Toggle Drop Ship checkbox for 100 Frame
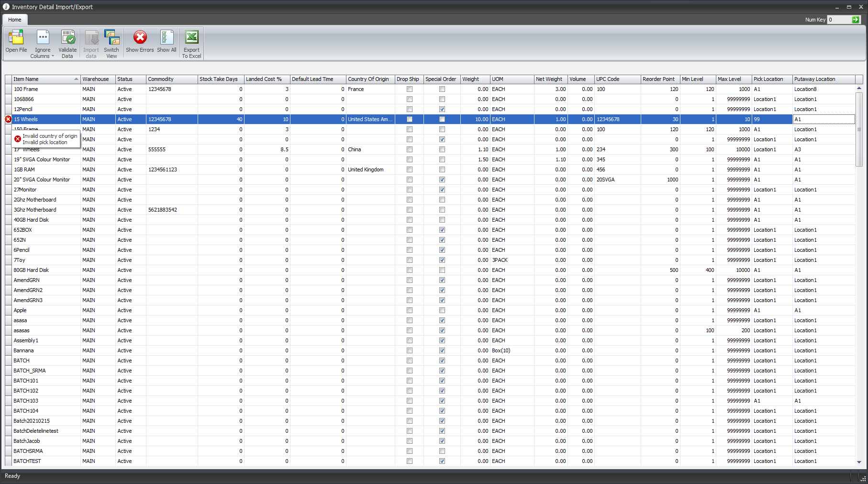This screenshot has height=484, width=868. tap(410, 89)
